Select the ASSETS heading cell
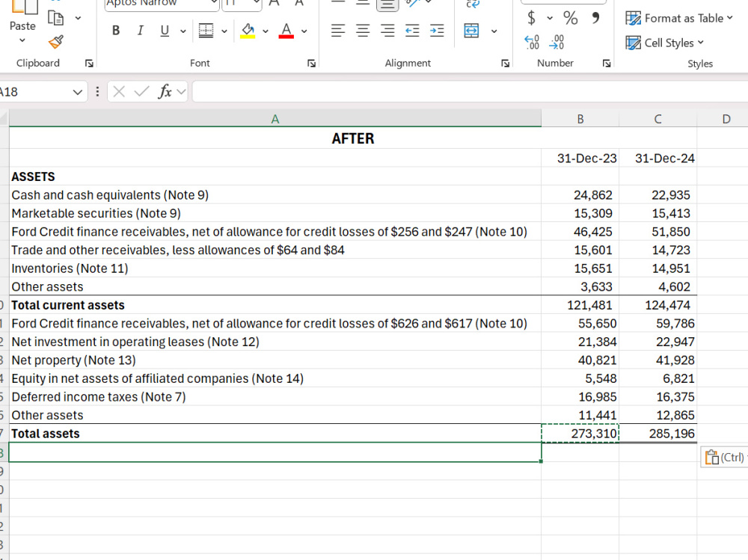The height and width of the screenshot is (560, 748). 275,176
